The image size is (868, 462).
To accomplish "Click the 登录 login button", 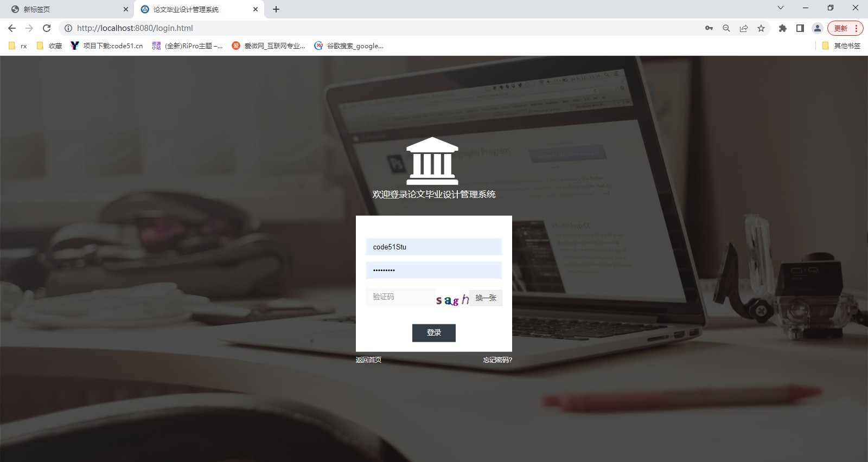I will [434, 333].
